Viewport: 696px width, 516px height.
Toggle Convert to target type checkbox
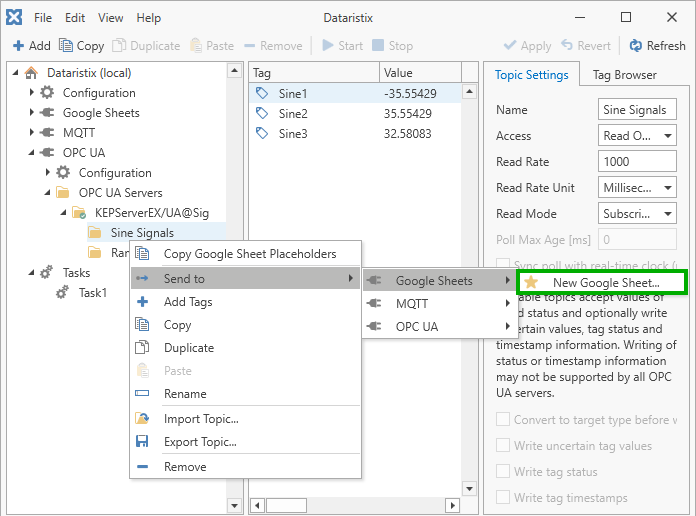coord(503,419)
